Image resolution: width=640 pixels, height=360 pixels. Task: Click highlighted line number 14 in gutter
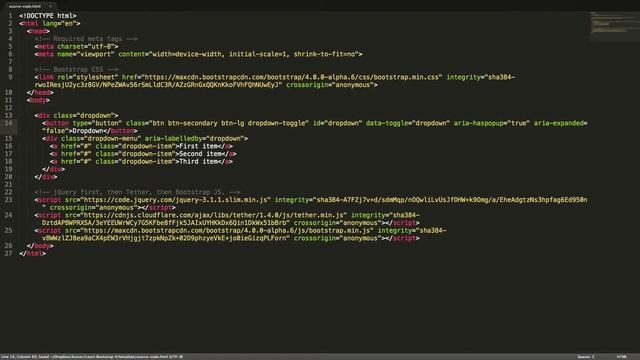(9, 123)
